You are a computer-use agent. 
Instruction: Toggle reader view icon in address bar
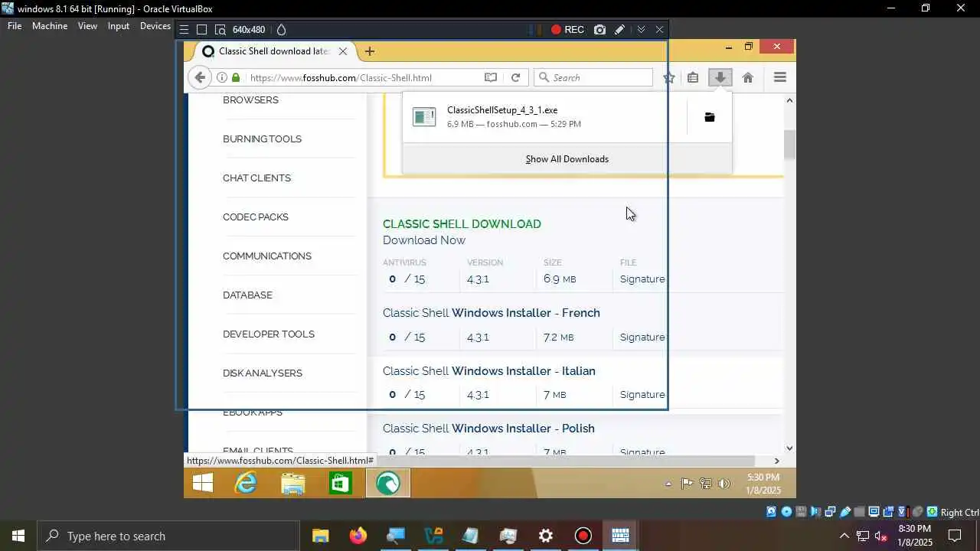pyautogui.click(x=491, y=77)
